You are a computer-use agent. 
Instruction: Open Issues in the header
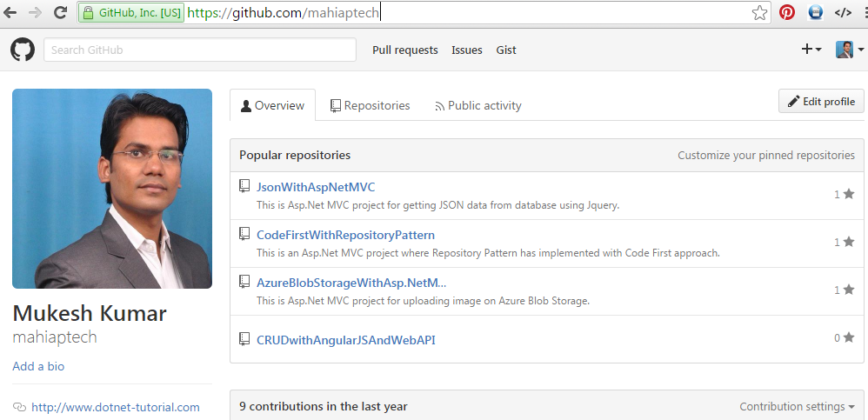(x=467, y=50)
